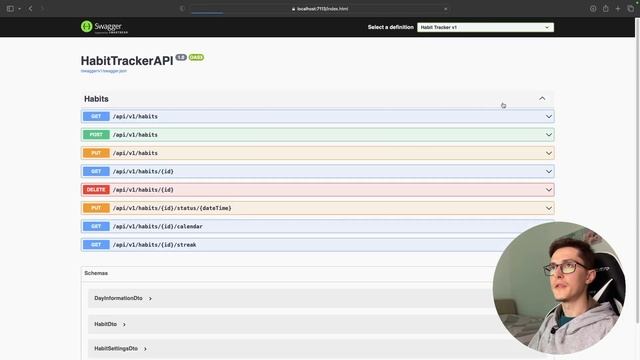This screenshot has height=360, width=640.
Task: Expand PUT /api/v1/habits endpoint chevron
Action: click(549, 153)
